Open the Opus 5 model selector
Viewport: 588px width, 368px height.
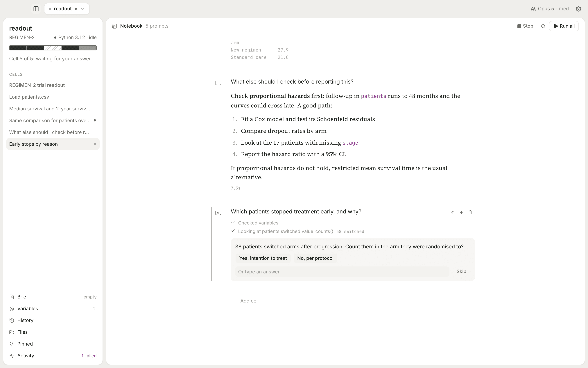[x=550, y=9]
